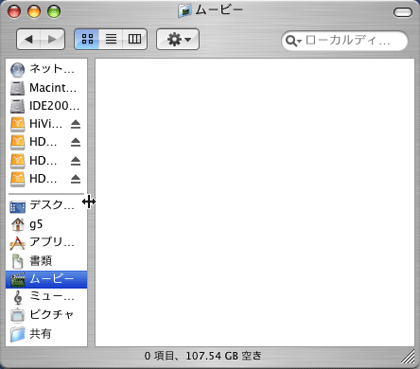420x369 pixels.
Task: Click the local disk search field
Action: 345,41
